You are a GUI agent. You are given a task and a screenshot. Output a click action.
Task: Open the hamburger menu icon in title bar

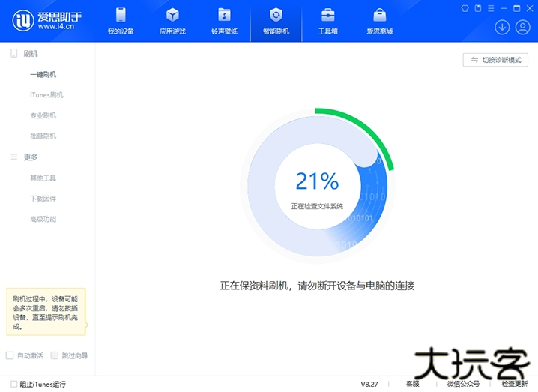[x=491, y=8]
